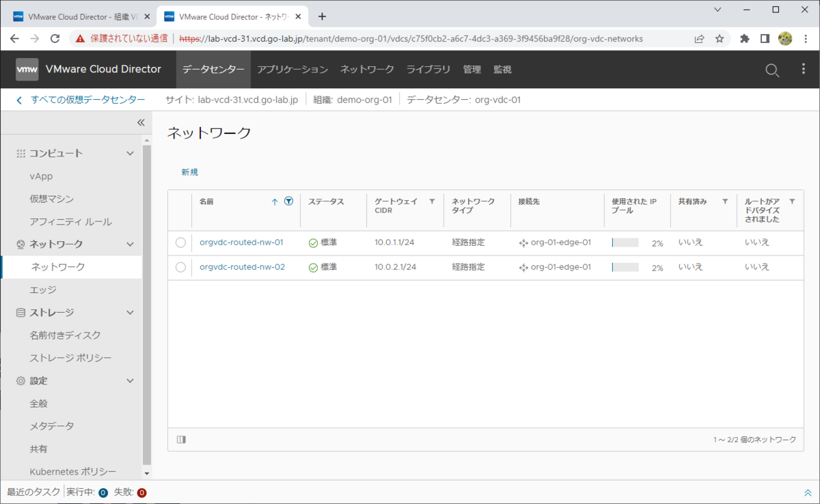Screen dimensions: 820x504
Task: Click the share page icon in address bar
Action: [x=700, y=39]
